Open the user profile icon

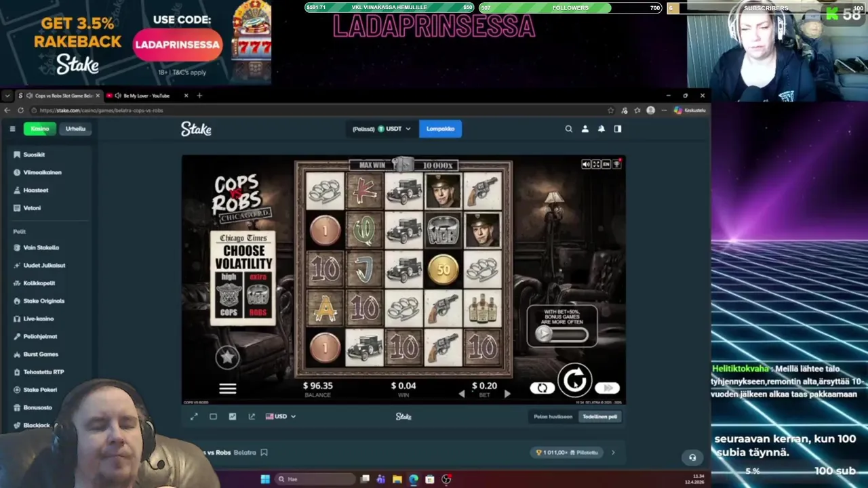(585, 129)
